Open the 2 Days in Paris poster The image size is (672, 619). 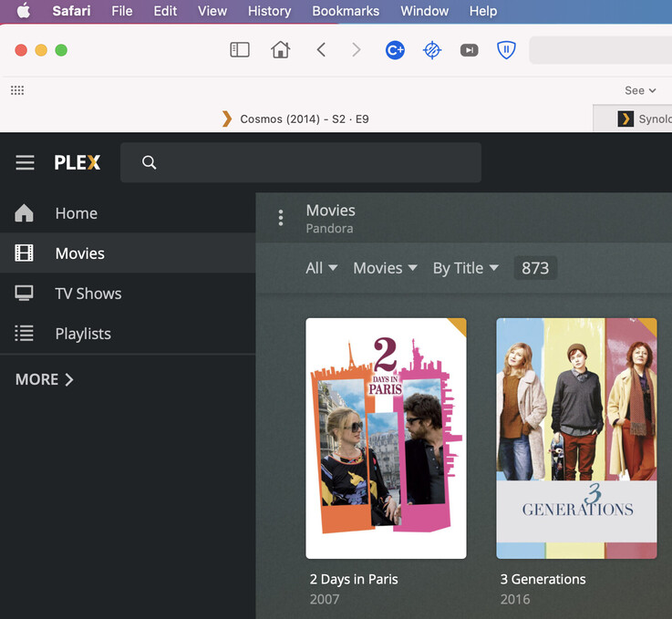coord(386,438)
